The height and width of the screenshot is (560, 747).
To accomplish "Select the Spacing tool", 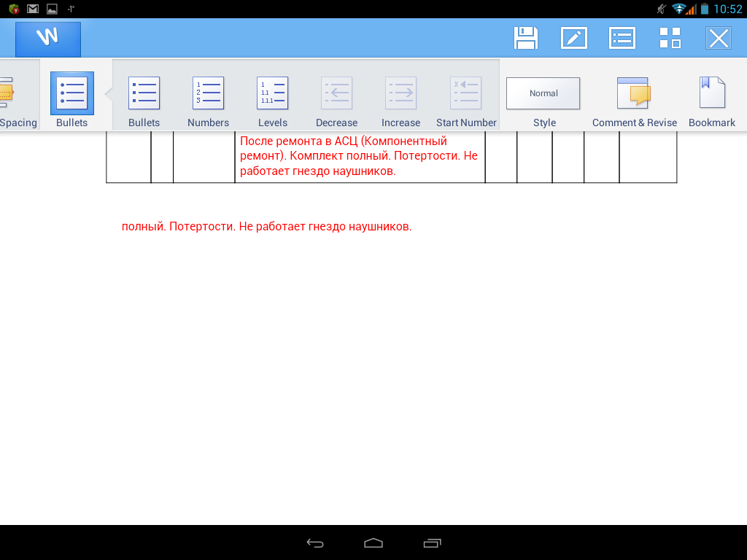I will tap(18, 101).
